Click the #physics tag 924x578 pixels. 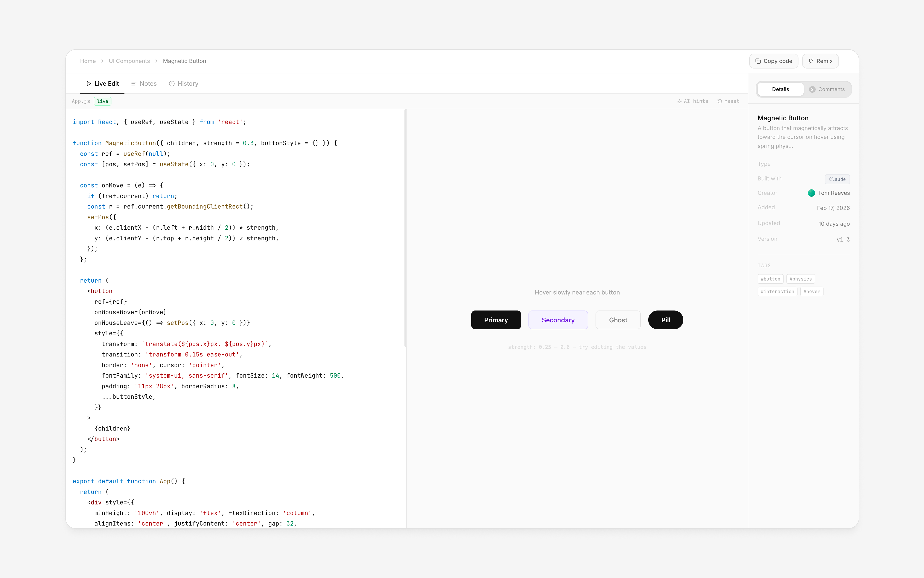[801, 279]
